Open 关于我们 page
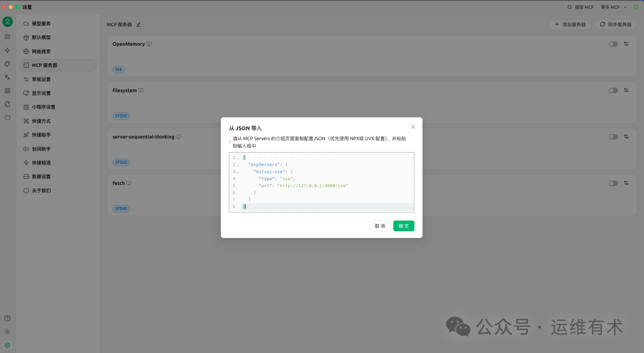This screenshot has height=353, width=644. click(58, 191)
